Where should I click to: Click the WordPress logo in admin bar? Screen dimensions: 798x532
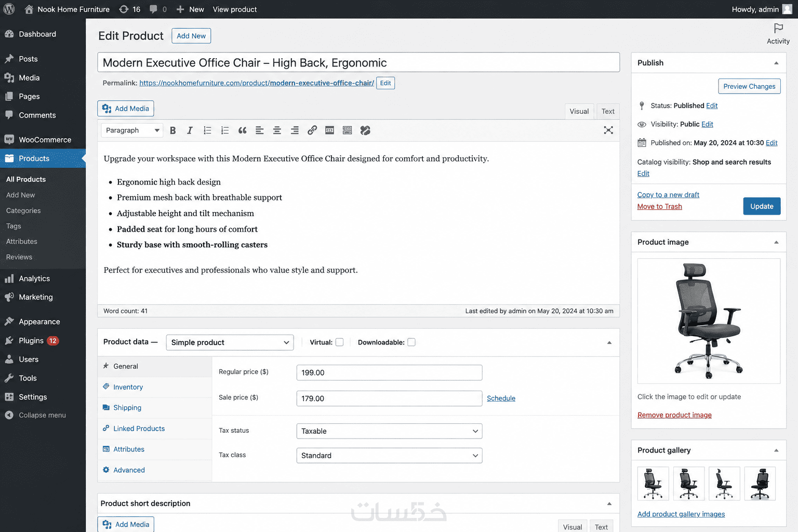coord(9,9)
